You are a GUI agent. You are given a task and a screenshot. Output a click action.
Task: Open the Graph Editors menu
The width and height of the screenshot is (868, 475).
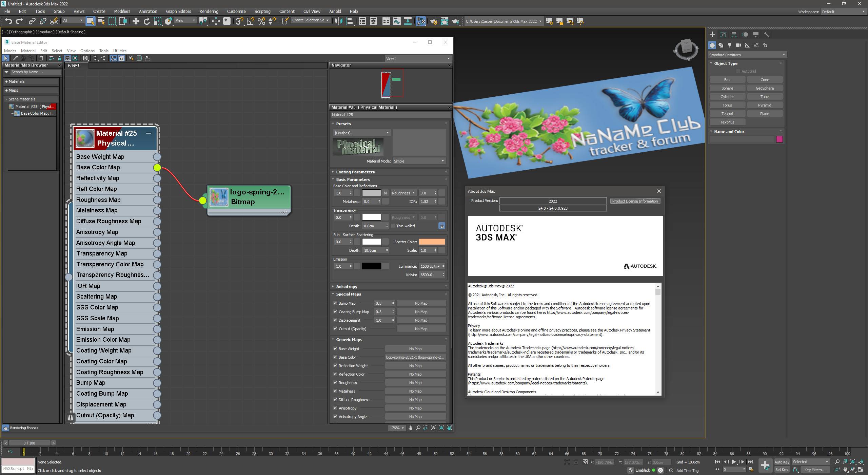pos(178,11)
